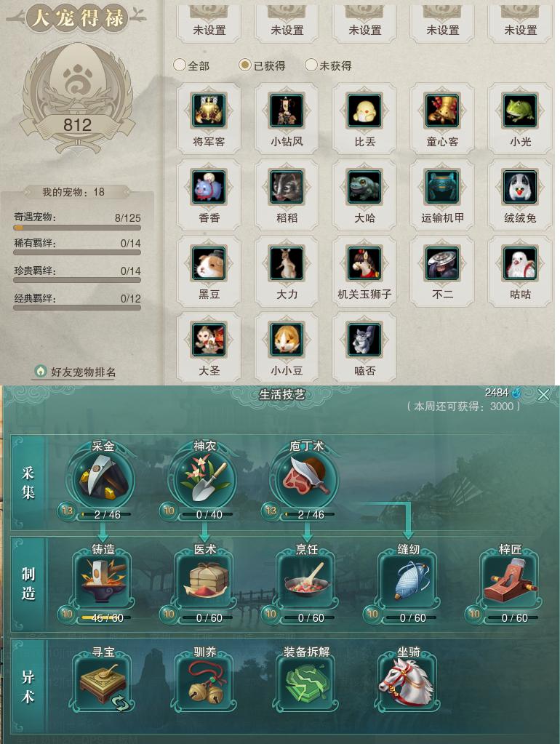Open the 寻宝 treasure hunting icon
Image resolution: width=560 pixels, height=744 pixels.
[103, 684]
